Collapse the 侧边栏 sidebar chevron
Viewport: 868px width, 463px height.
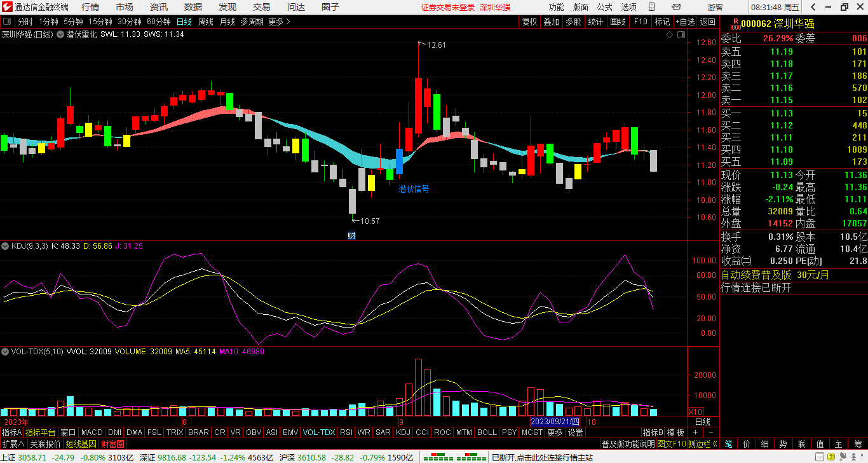703,443
